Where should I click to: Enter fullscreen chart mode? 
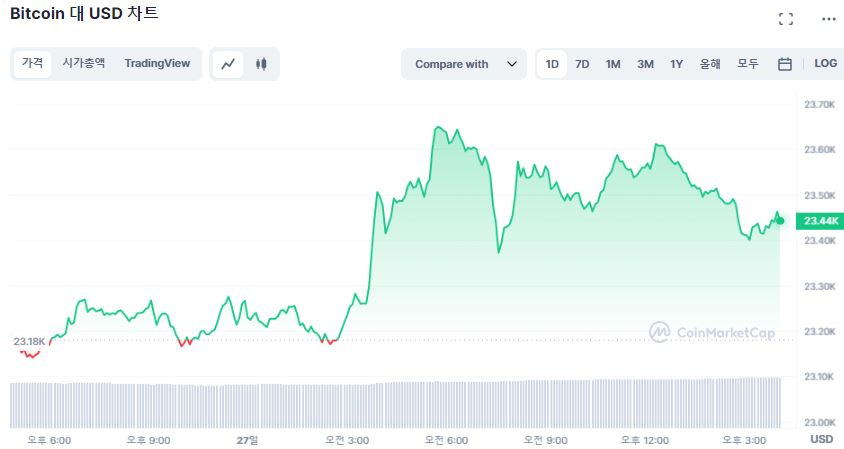pos(785,19)
